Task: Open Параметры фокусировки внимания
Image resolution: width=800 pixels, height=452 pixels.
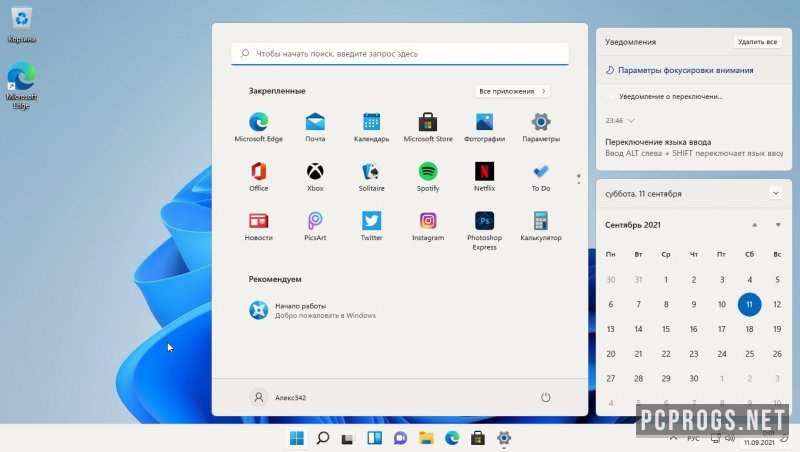Action: coord(679,70)
